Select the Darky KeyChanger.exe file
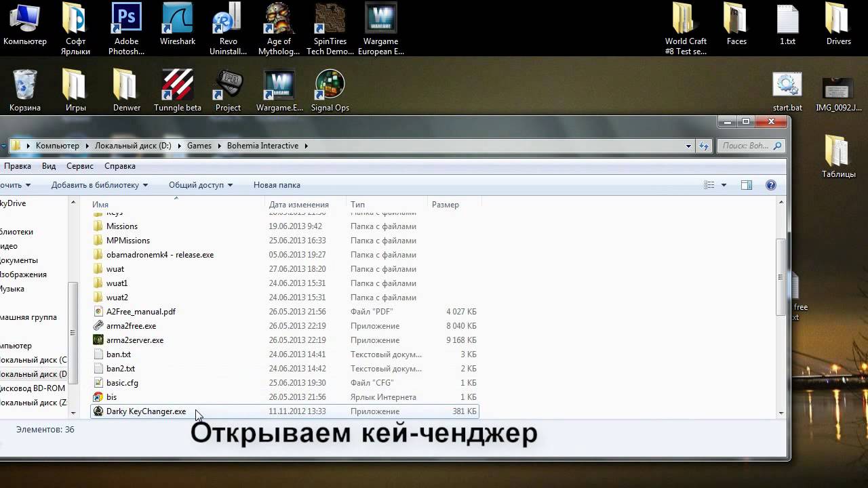 (x=285, y=411)
